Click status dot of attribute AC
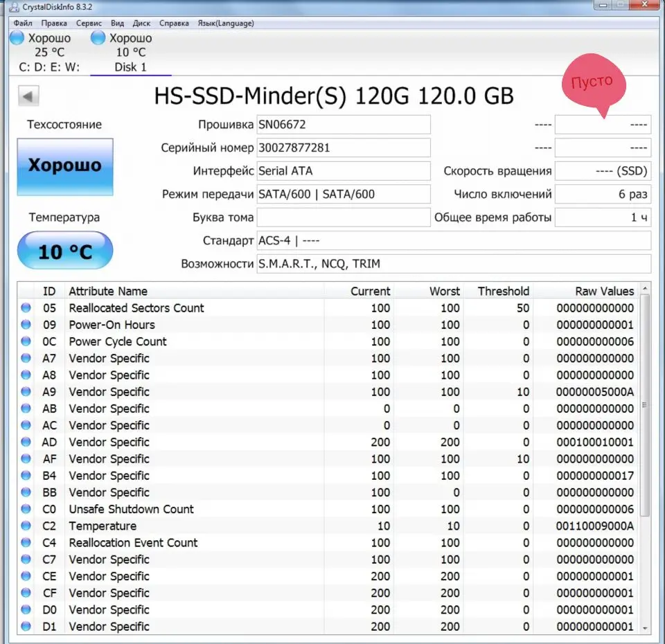Image resolution: width=665 pixels, height=644 pixels. [26, 424]
